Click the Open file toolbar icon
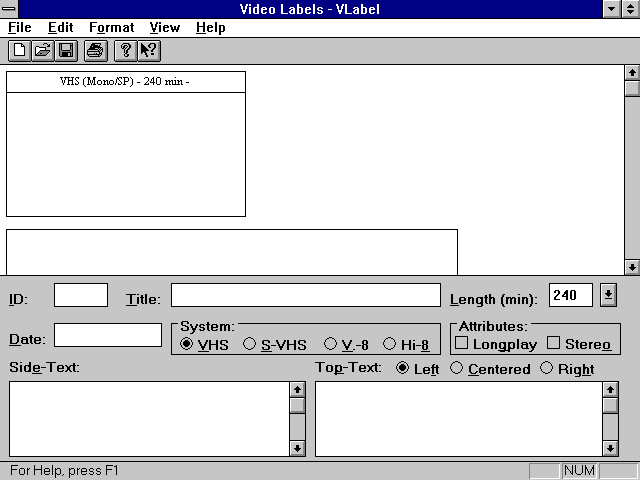Viewport: 640px width, 480px height. 43,50
